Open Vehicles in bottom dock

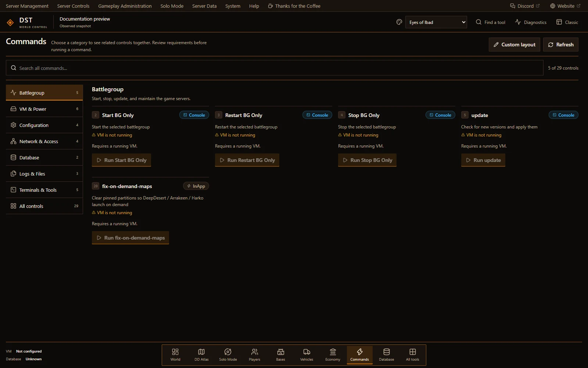(306, 355)
